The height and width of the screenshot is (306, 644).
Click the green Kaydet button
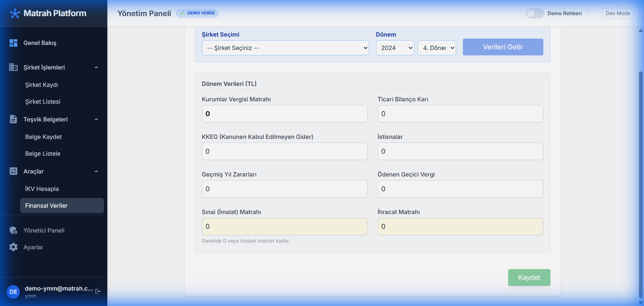click(529, 277)
